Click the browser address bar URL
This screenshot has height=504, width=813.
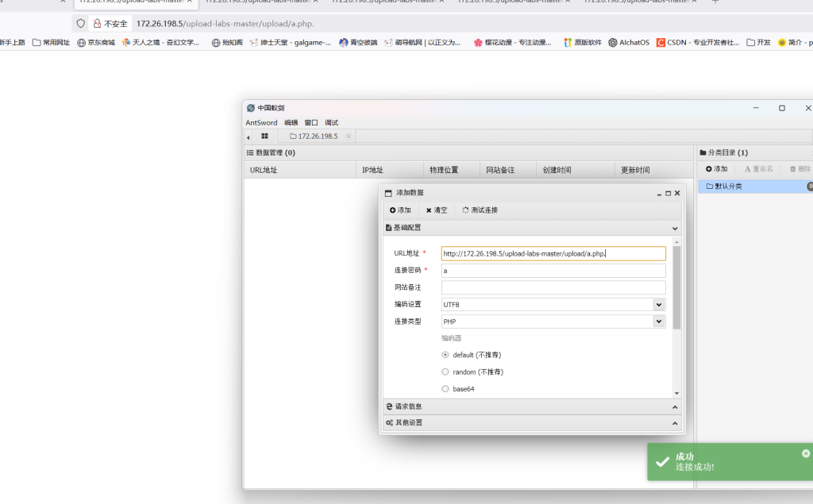225,24
